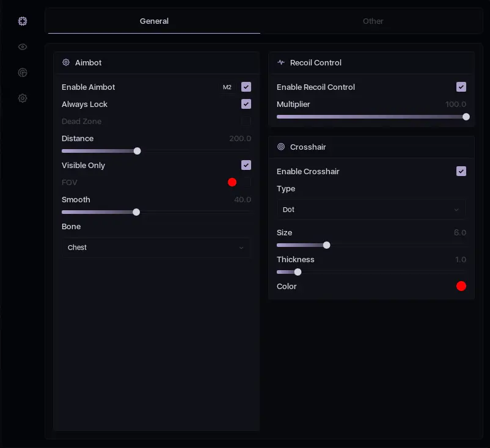Click the Smooth slider handle

136,212
